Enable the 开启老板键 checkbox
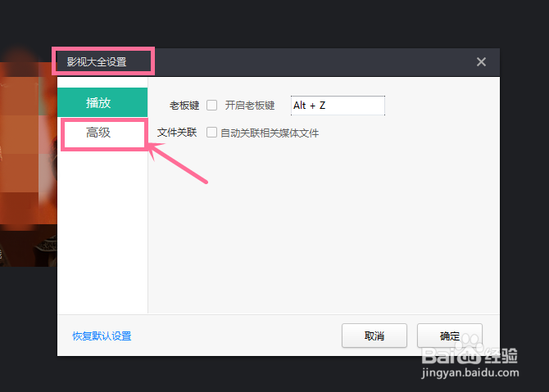This screenshot has width=549, height=392. coord(212,106)
